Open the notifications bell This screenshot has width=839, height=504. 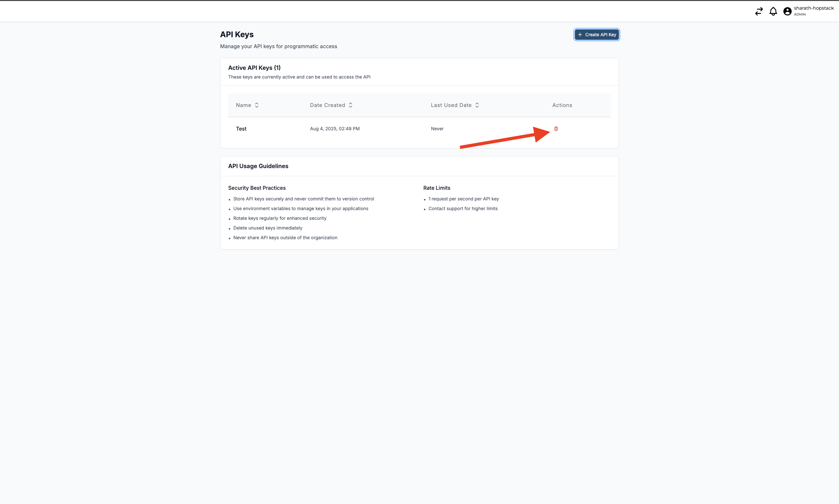(x=773, y=12)
